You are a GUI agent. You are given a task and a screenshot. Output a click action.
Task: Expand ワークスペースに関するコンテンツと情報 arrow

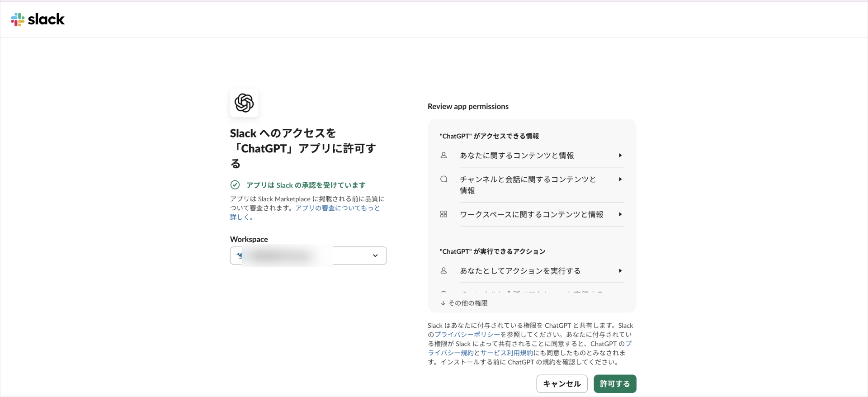click(x=620, y=214)
